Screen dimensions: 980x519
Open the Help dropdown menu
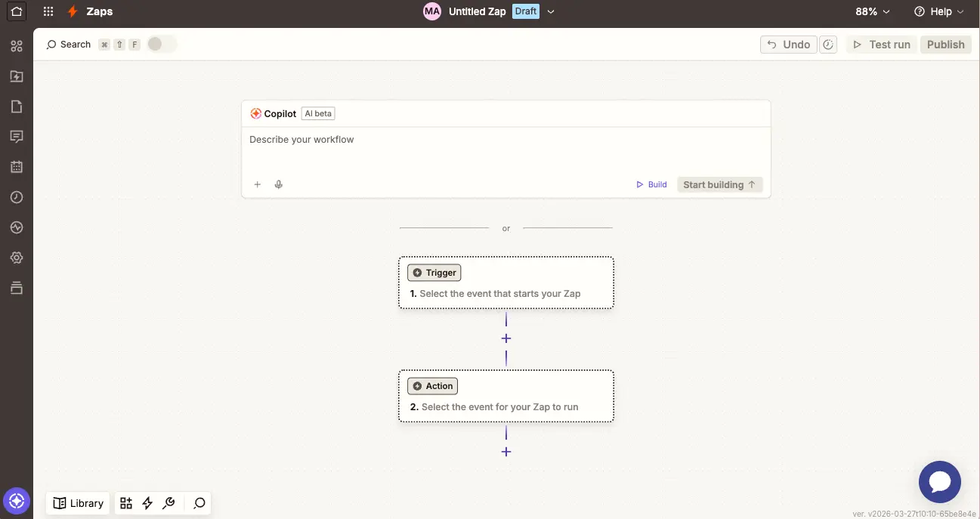[939, 11]
